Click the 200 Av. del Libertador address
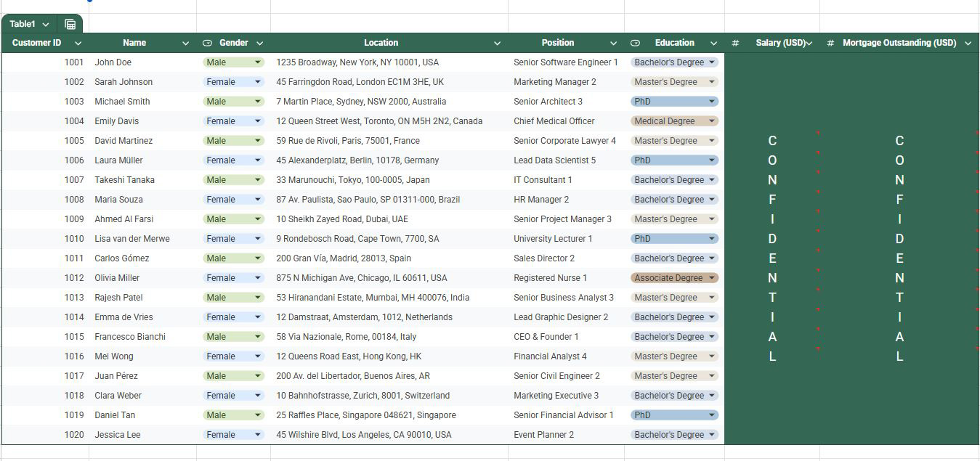 pos(389,376)
